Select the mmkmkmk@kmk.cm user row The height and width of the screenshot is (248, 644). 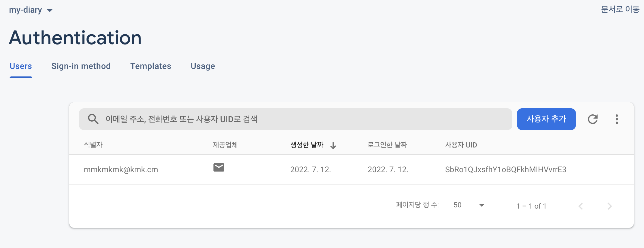[x=121, y=169]
